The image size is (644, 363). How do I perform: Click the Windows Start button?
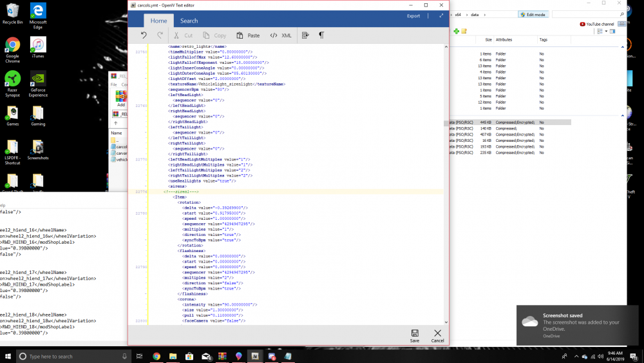tap(8, 356)
